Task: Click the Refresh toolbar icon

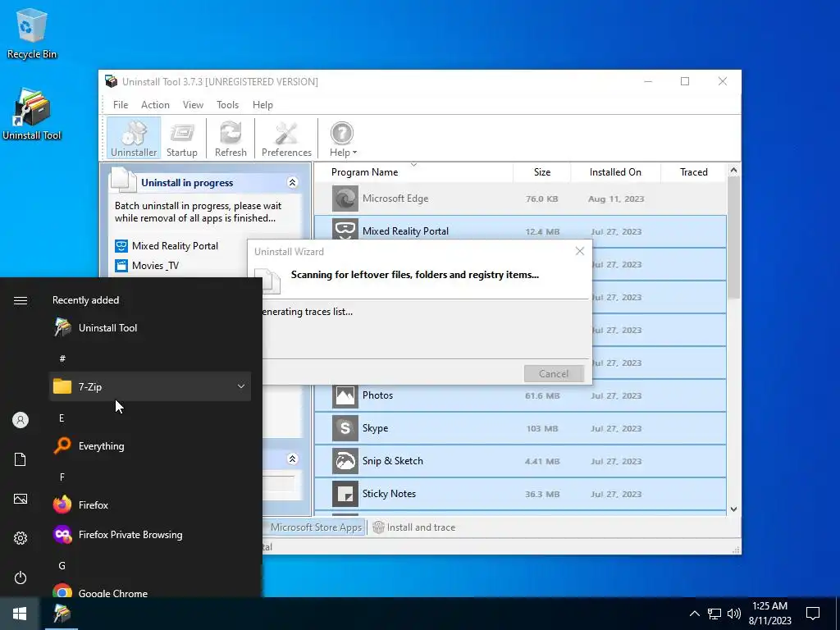Action: pyautogui.click(x=231, y=138)
